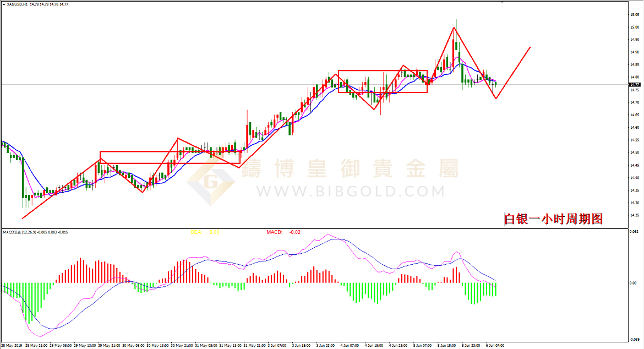Click the XAGUSD,H1 symbol title text

point(17,4)
